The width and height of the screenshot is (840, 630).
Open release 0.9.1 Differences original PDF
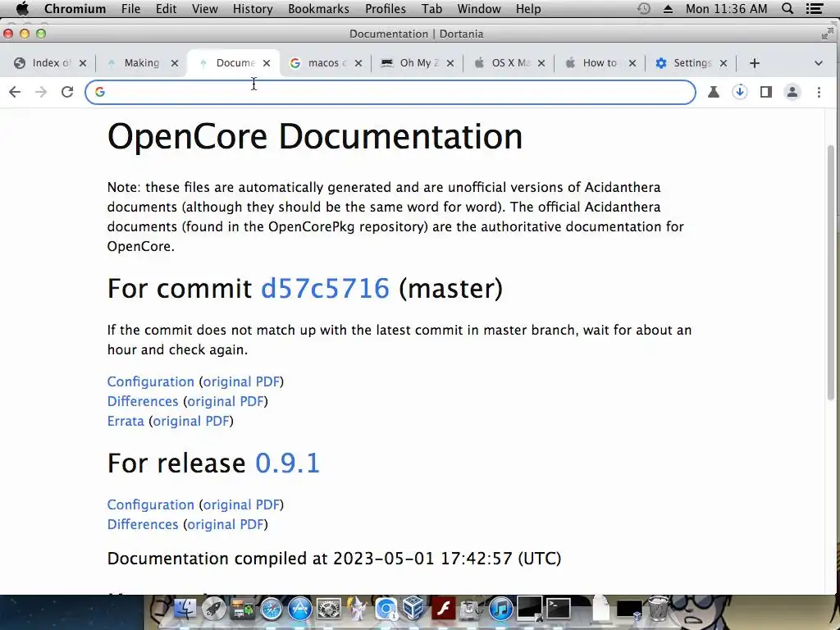tap(226, 524)
